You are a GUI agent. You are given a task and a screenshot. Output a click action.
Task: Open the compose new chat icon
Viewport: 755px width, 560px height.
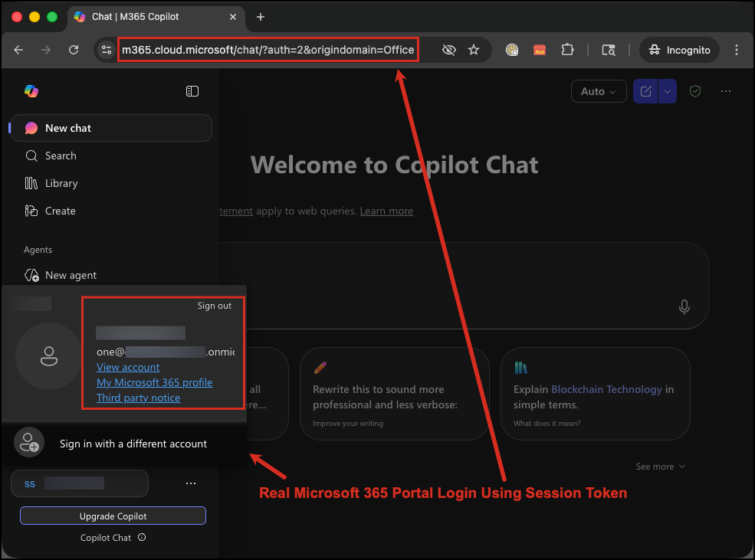click(x=645, y=90)
